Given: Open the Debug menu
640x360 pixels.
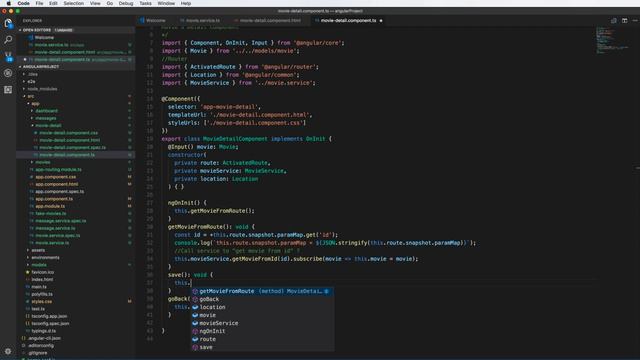Looking at the screenshot, I should (x=126, y=3).
